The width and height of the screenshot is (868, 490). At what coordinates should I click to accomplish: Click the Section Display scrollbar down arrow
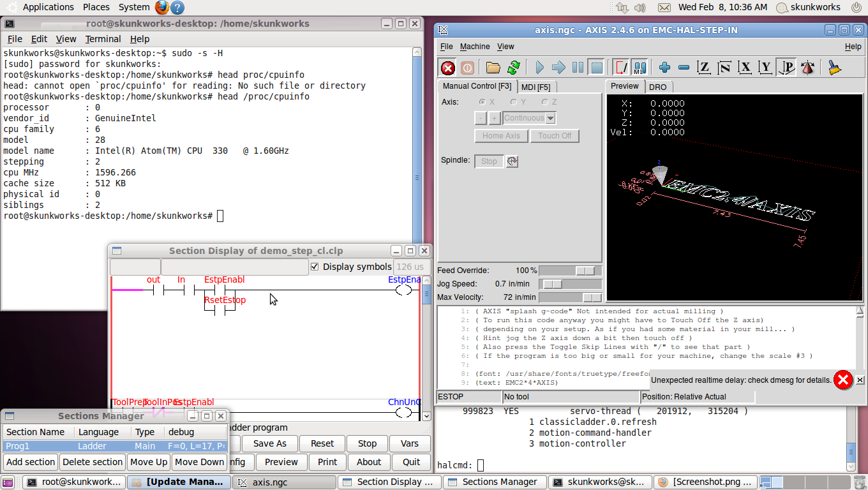pyautogui.click(x=426, y=415)
